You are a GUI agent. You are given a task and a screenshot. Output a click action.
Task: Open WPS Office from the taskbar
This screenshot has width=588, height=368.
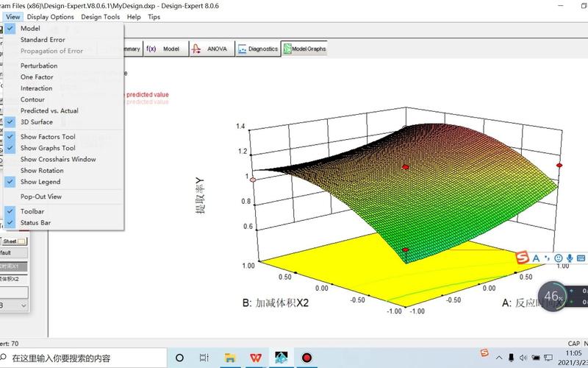click(x=255, y=358)
